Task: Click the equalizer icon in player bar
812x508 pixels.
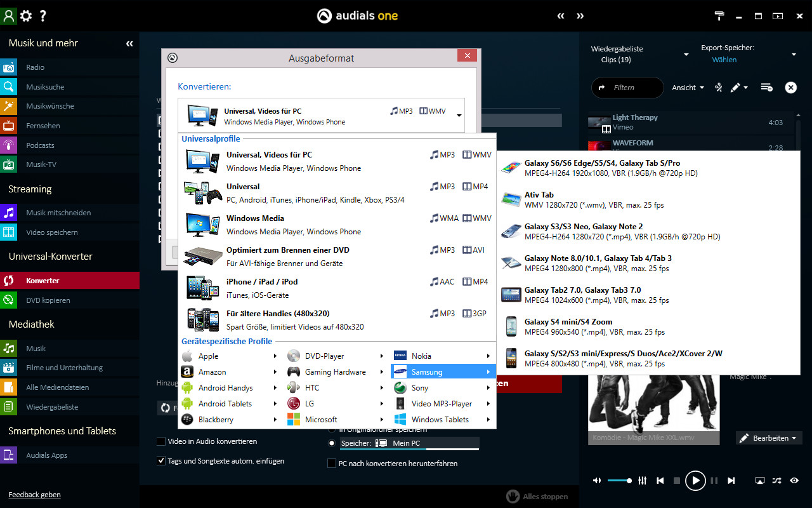Action: pos(642,481)
